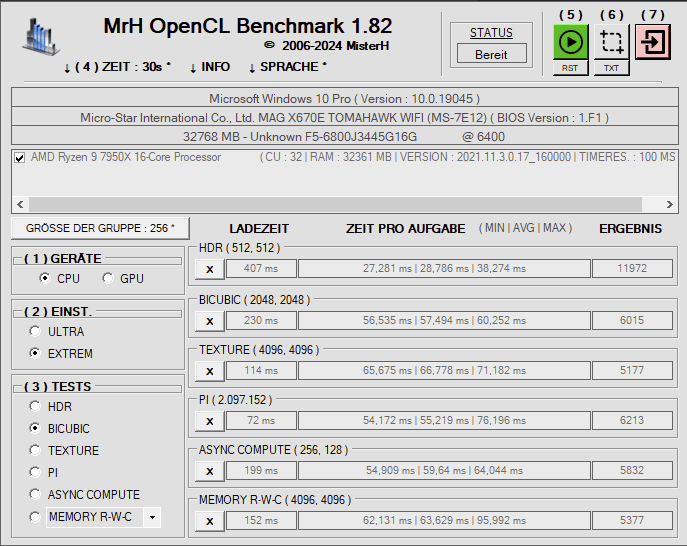Image resolution: width=687 pixels, height=546 pixels.
Task: Start the benchmark with green play button
Action: pyautogui.click(x=570, y=42)
